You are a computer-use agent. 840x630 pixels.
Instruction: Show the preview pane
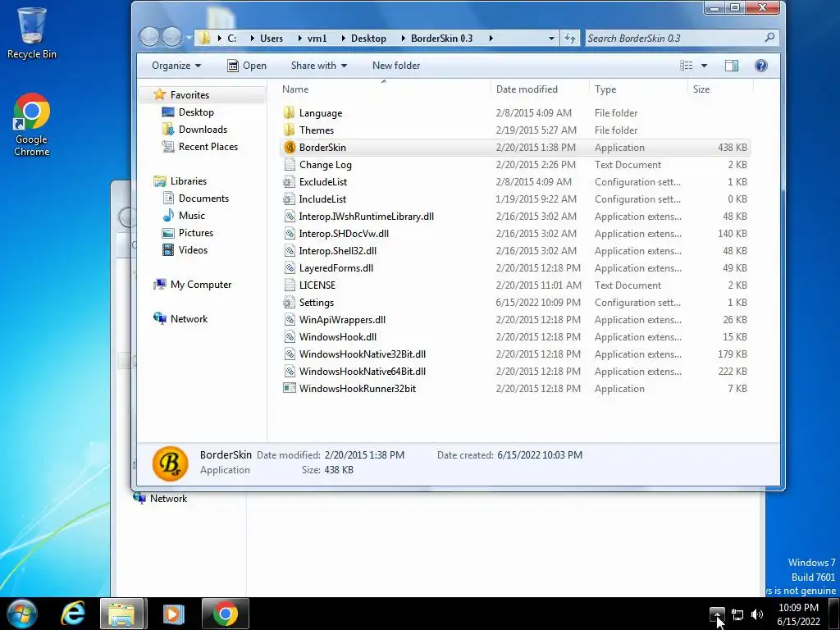click(x=731, y=66)
